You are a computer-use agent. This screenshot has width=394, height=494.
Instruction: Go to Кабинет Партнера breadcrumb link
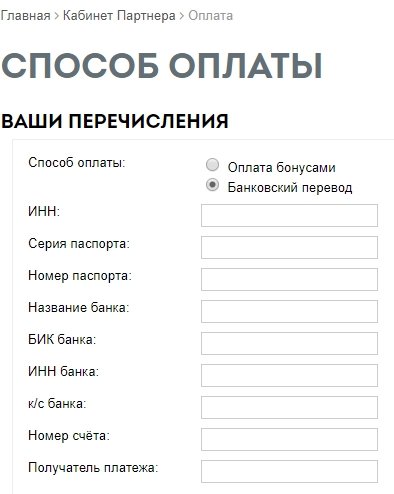click(119, 16)
